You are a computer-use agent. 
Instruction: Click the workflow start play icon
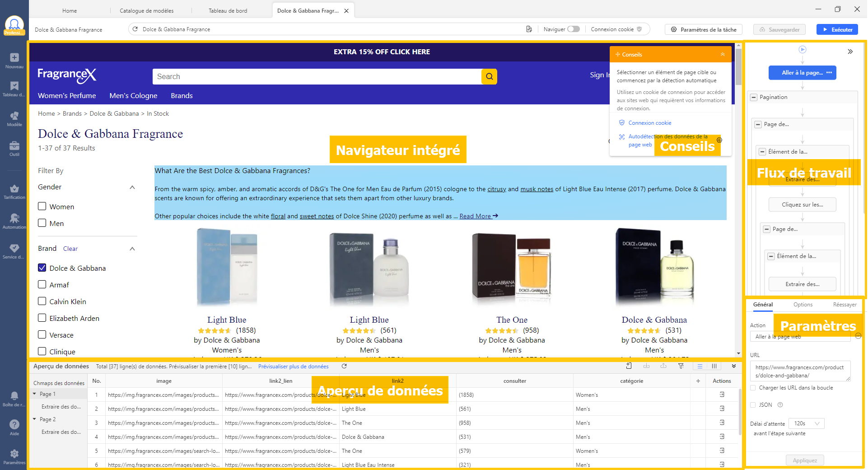803,50
